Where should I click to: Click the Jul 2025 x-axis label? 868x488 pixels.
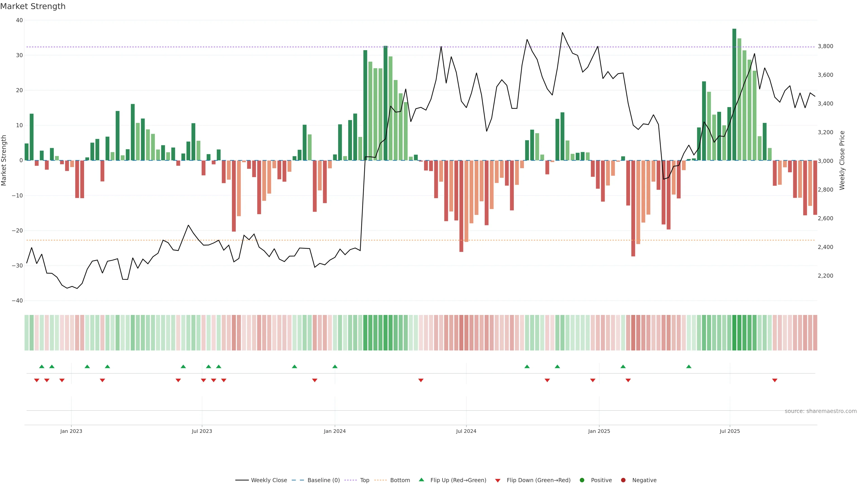729,431
